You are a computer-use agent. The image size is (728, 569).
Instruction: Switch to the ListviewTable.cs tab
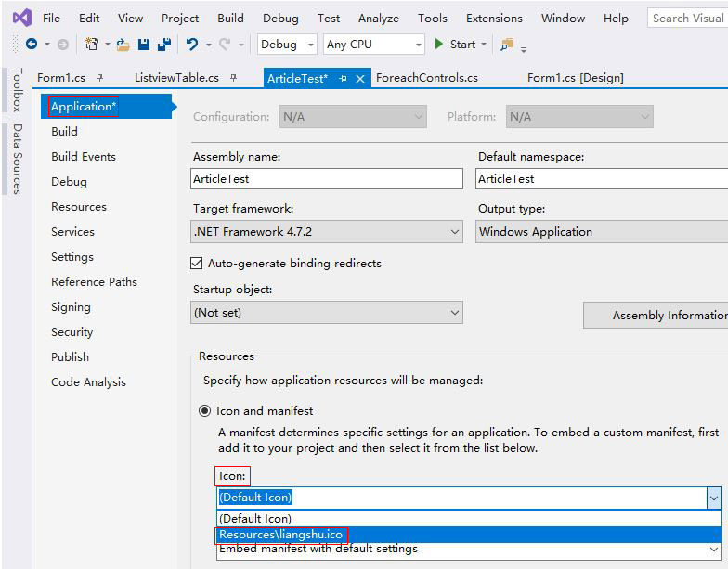176,78
